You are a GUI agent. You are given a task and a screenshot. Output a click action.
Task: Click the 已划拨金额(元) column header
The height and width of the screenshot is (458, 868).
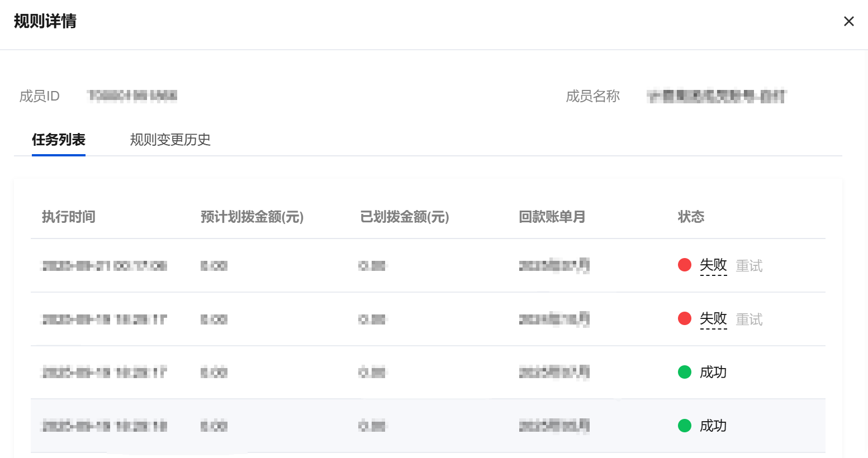(x=405, y=217)
